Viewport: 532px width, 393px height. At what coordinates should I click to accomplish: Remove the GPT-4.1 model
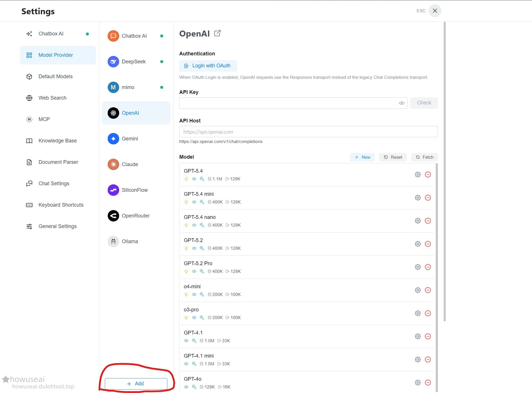428,336
